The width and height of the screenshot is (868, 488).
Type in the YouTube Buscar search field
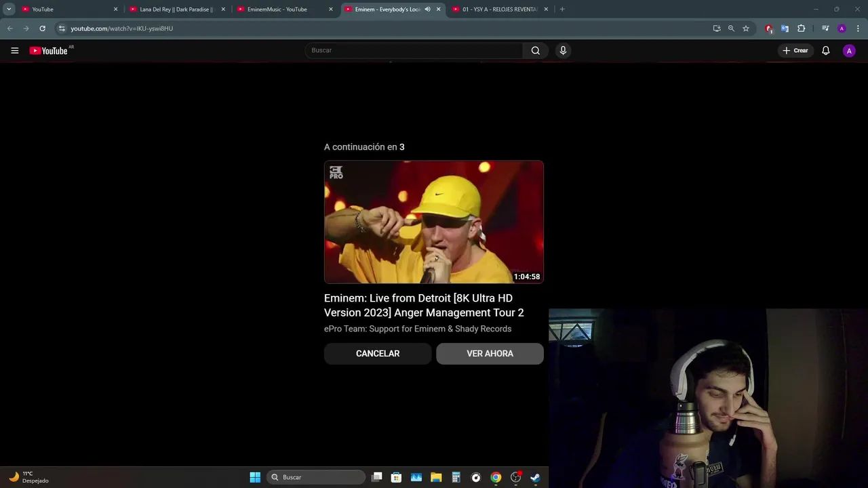pos(414,50)
